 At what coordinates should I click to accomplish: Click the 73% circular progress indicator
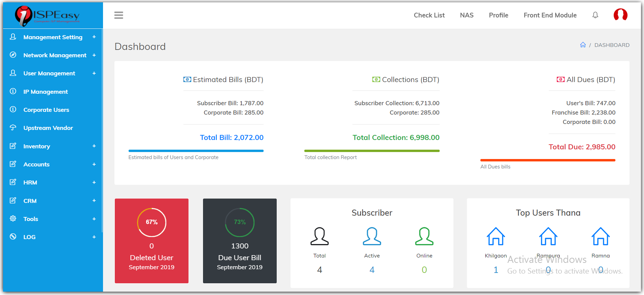(x=240, y=222)
